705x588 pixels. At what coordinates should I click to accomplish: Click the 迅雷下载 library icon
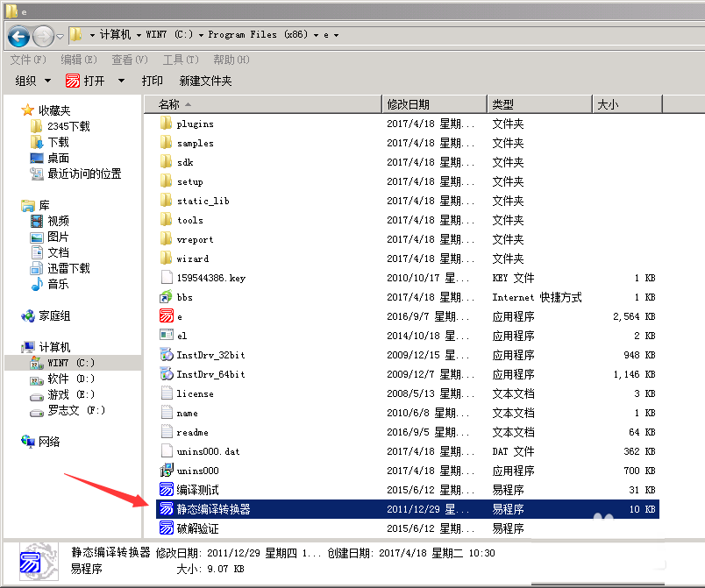(37, 269)
